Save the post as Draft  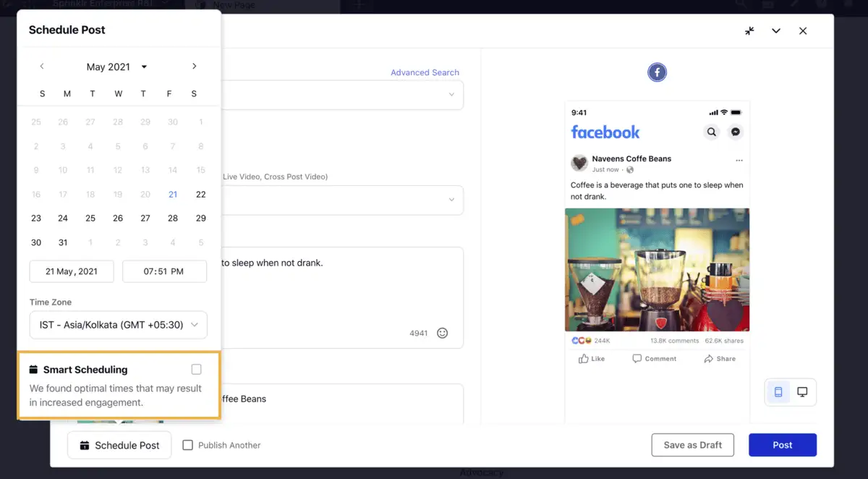[692, 445]
